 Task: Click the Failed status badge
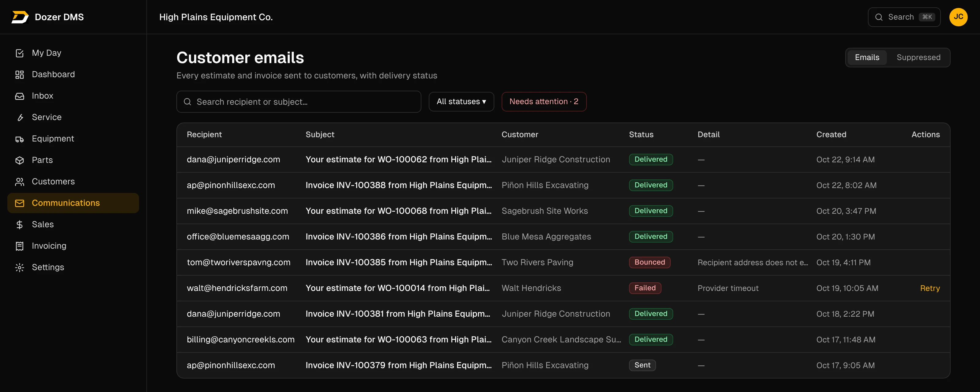[645, 288]
